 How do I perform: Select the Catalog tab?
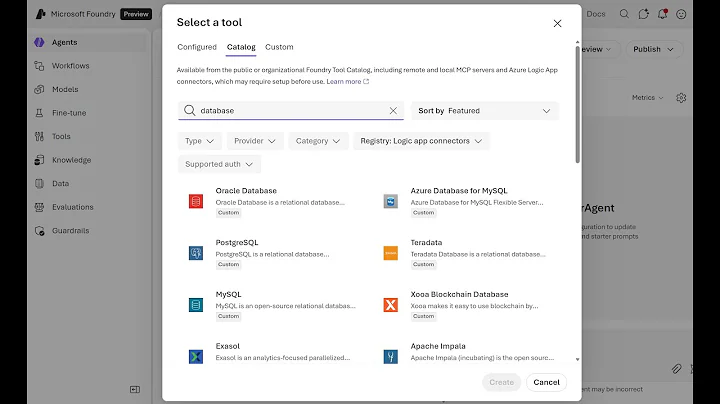pos(241,47)
